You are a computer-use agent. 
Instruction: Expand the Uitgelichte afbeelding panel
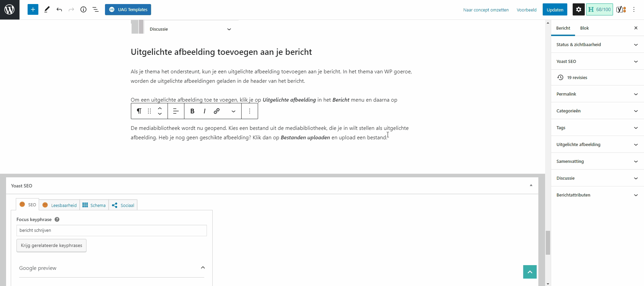[x=597, y=144]
